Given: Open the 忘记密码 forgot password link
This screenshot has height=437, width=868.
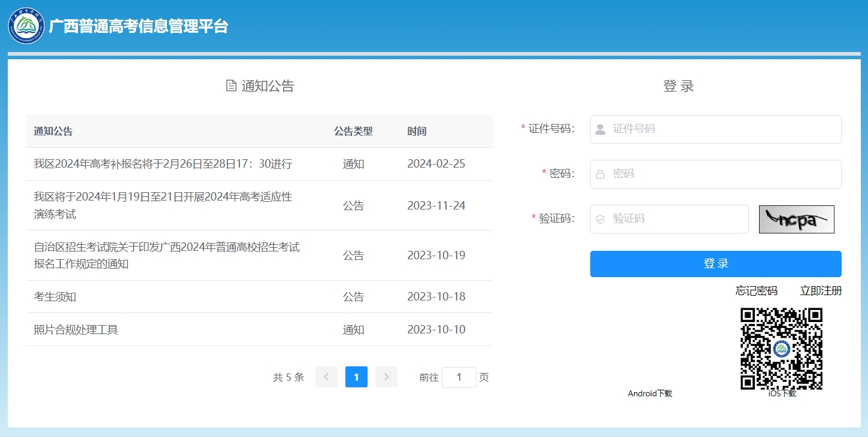Looking at the screenshot, I should (x=756, y=291).
